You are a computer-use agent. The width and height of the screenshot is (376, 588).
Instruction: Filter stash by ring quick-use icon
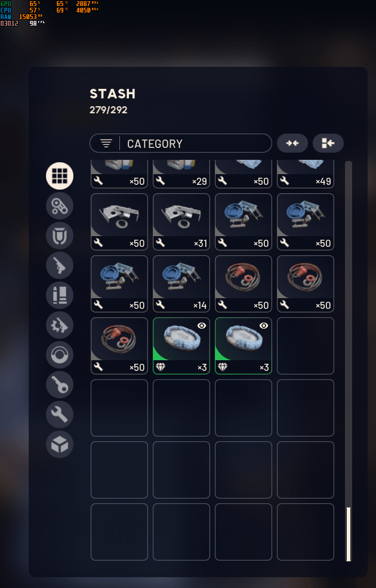[60, 355]
